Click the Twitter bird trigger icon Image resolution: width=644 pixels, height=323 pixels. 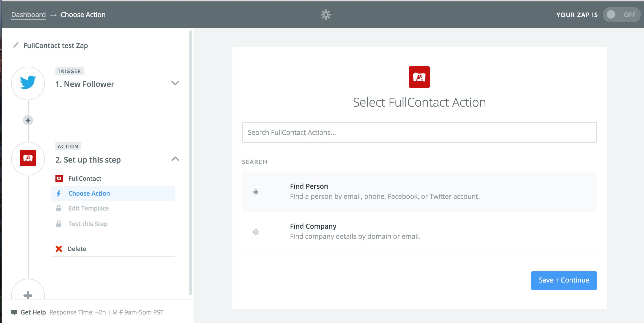pyautogui.click(x=28, y=82)
